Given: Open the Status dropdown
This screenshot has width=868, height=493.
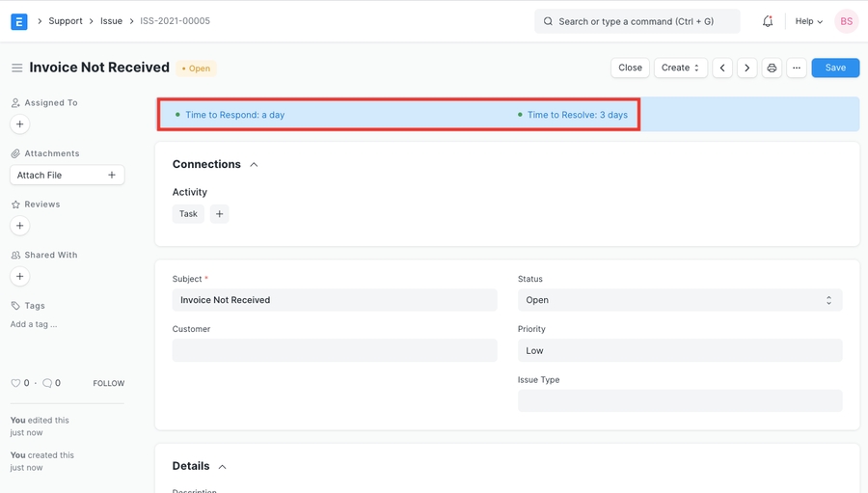Looking at the screenshot, I should (x=679, y=300).
